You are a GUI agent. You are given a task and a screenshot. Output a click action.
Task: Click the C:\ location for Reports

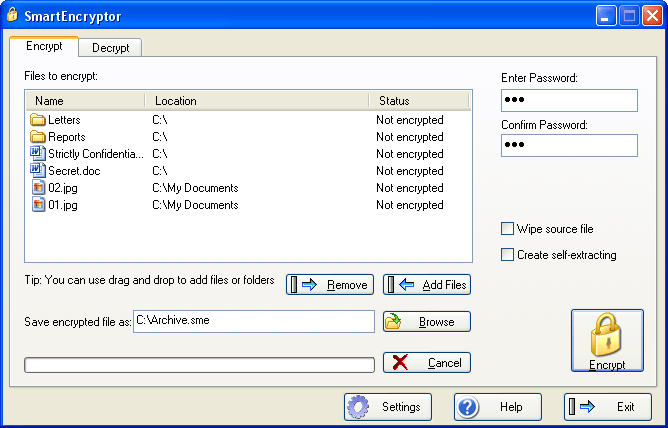[160, 137]
